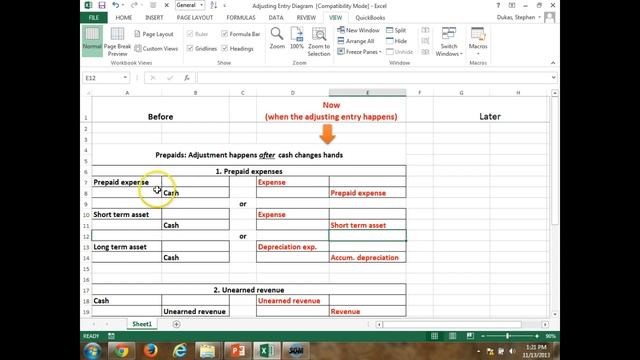Select Normal workbook view
This screenshot has width=640, height=360.
[92, 40]
